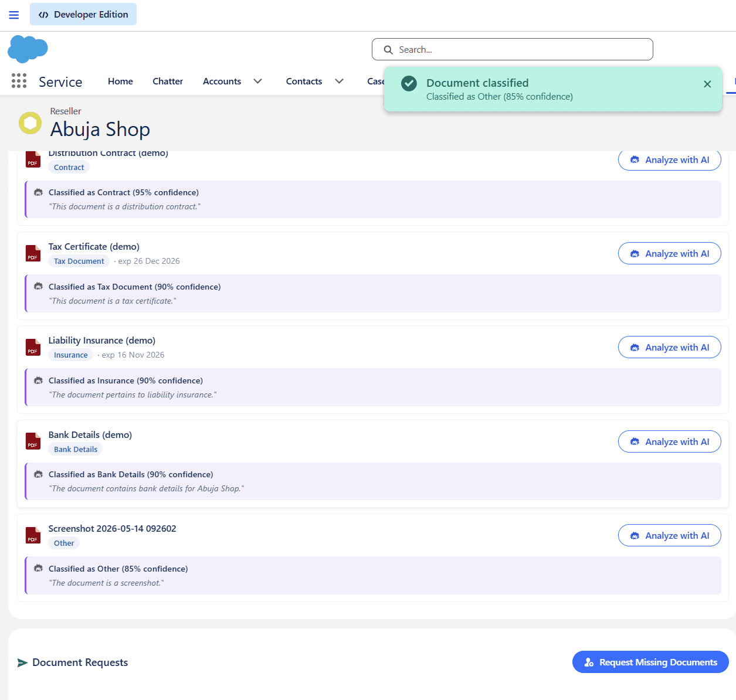
Task: Expand the Accounts dropdown chevron
Action: 258,81
